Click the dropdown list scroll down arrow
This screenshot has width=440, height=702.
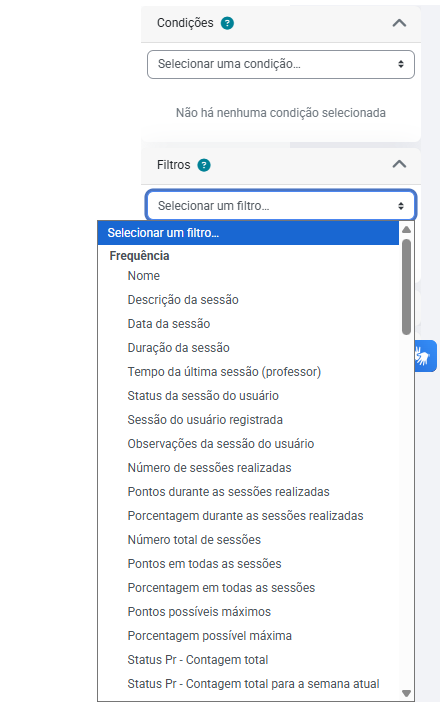pos(406,693)
